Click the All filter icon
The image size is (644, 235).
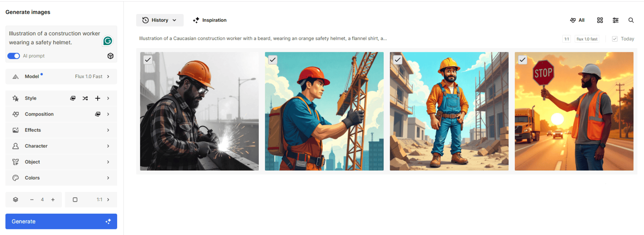point(573,20)
